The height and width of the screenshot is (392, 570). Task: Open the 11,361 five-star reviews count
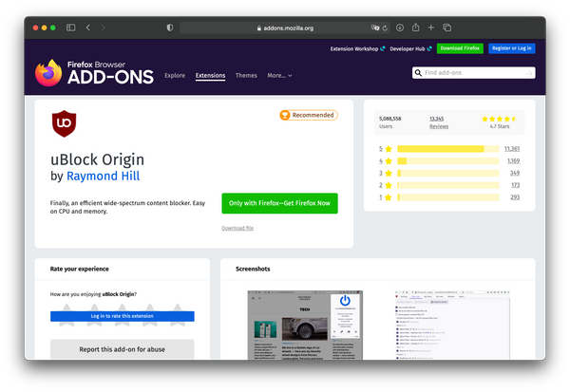pyautogui.click(x=512, y=149)
